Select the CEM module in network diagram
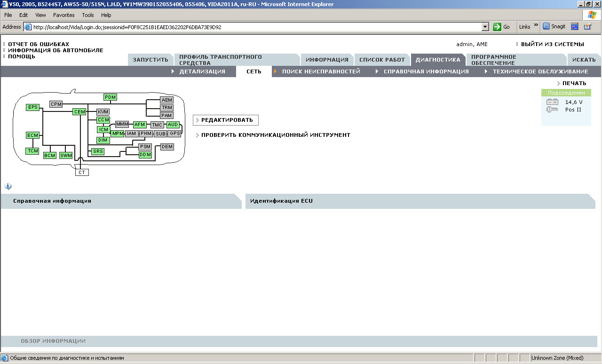This screenshot has width=602, height=364. (79, 112)
